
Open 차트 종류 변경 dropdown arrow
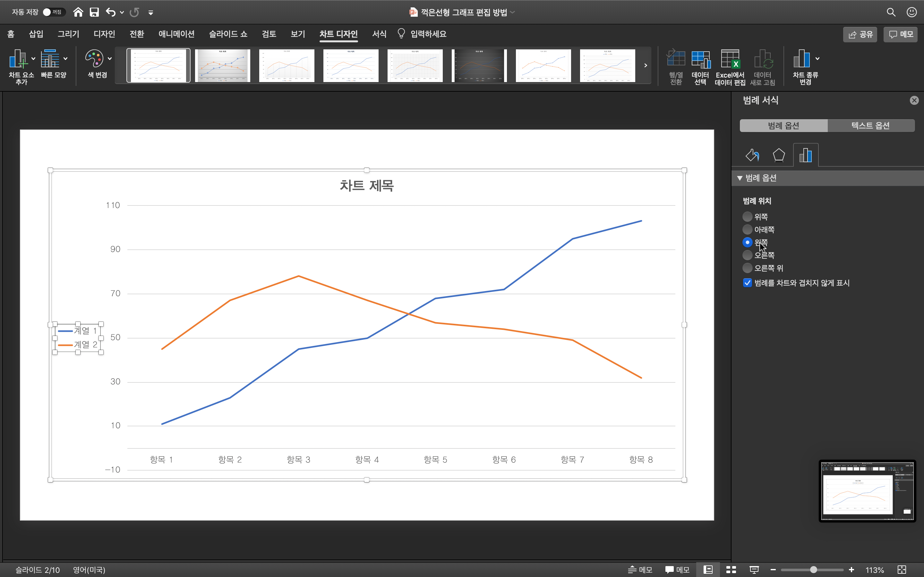tap(817, 59)
